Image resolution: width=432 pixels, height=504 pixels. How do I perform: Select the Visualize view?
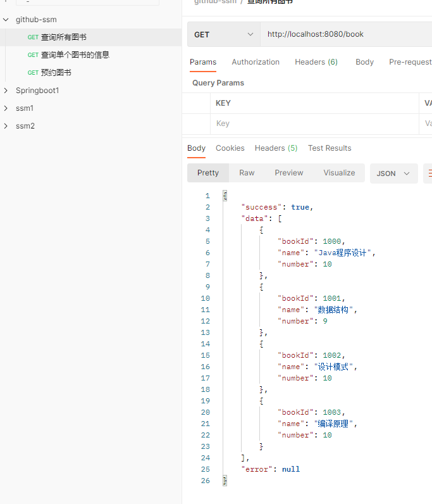click(x=339, y=173)
